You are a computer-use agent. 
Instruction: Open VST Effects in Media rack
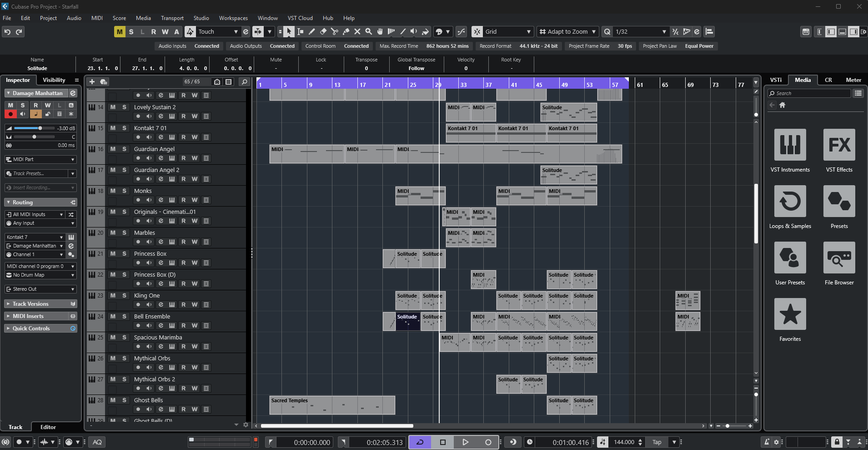point(839,145)
